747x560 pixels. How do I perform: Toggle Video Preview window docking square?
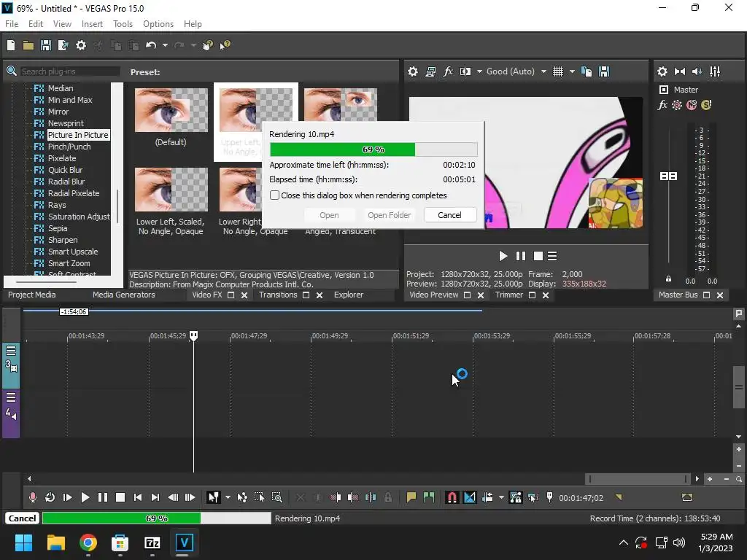[x=468, y=295]
